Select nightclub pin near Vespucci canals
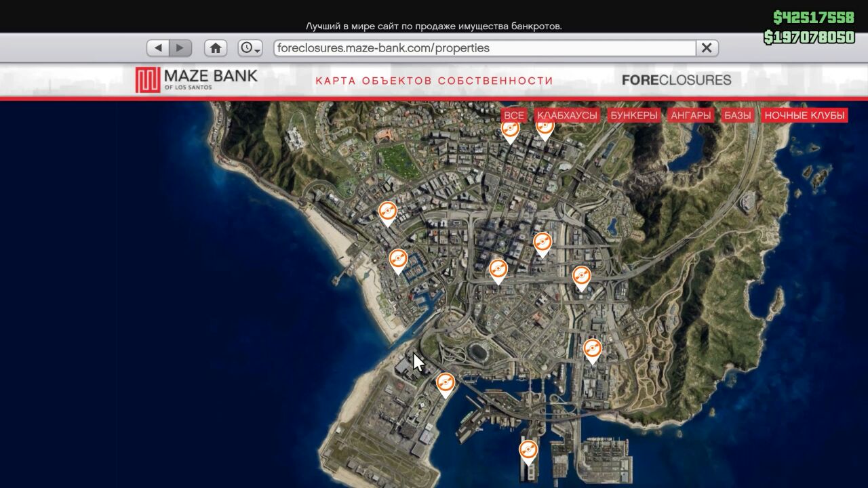The height and width of the screenshot is (488, 868). [398, 261]
